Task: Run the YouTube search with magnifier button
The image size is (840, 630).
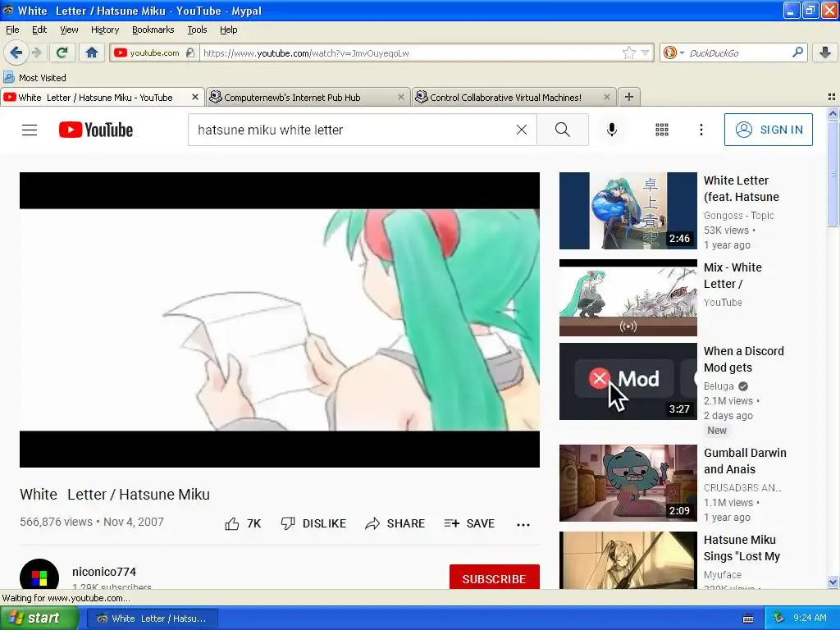Action: 563,130
